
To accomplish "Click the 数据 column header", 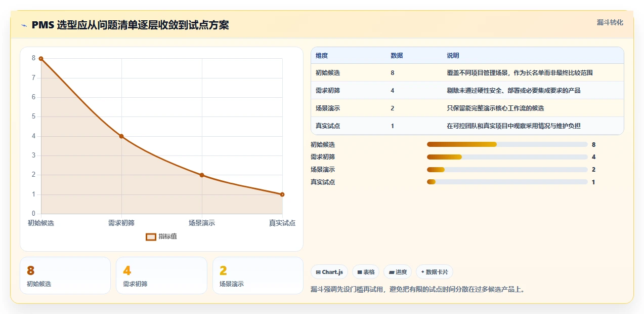I will (x=397, y=56).
